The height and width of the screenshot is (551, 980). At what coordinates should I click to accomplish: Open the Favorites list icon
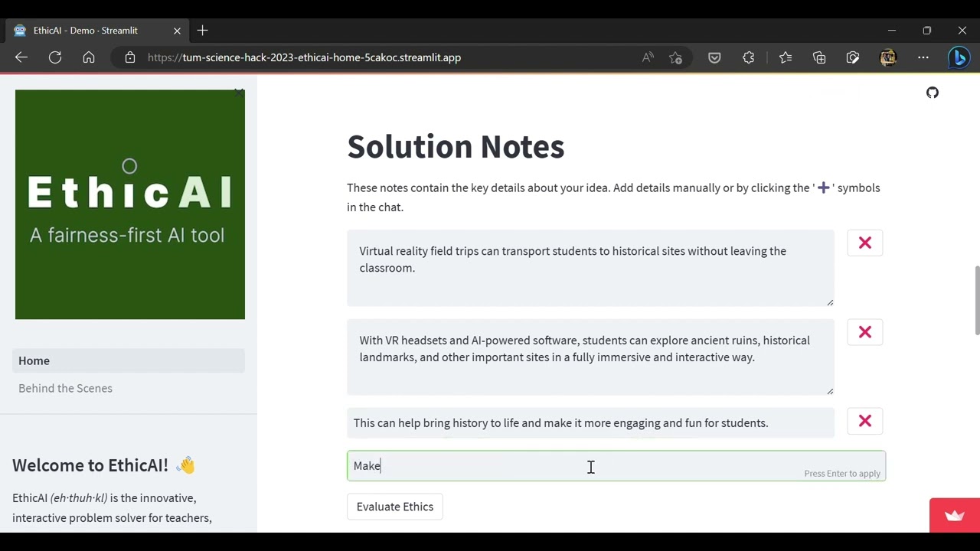(x=786, y=57)
